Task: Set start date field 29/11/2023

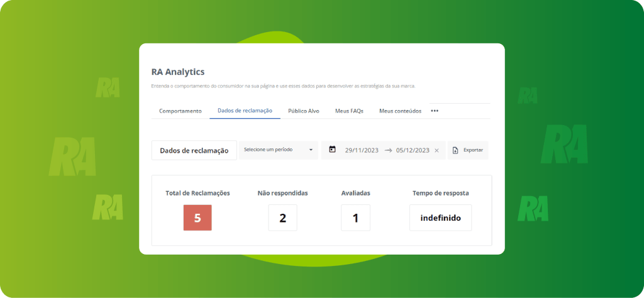Action: pyautogui.click(x=362, y=150)
